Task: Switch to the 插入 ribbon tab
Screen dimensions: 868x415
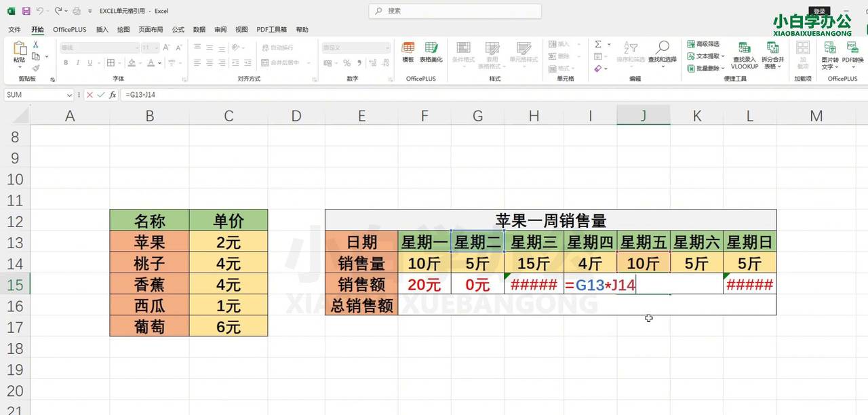Action: point(103,29)
